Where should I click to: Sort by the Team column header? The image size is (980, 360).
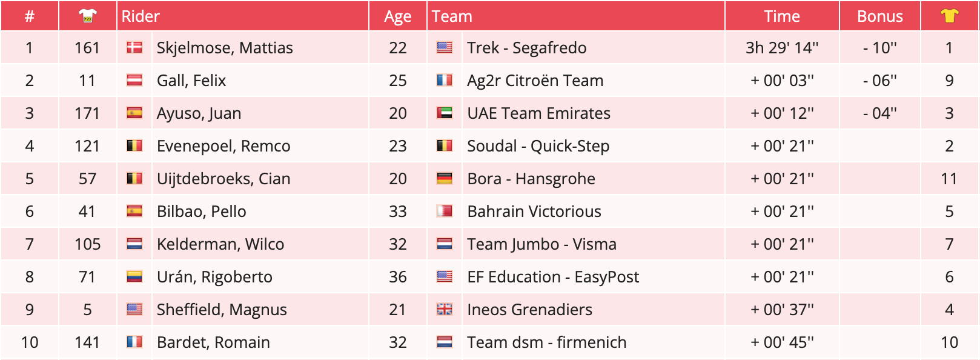452,16
